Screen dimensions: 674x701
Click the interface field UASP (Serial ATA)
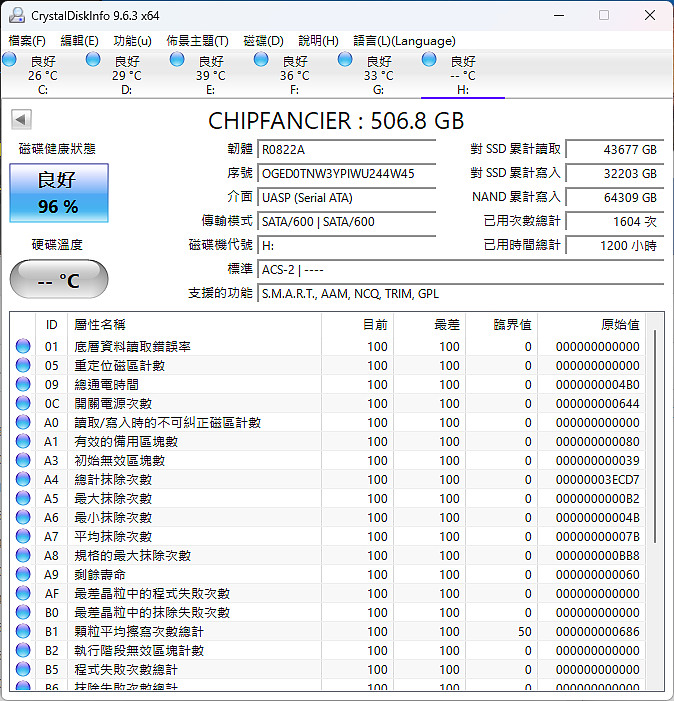(x=346, y=198)
